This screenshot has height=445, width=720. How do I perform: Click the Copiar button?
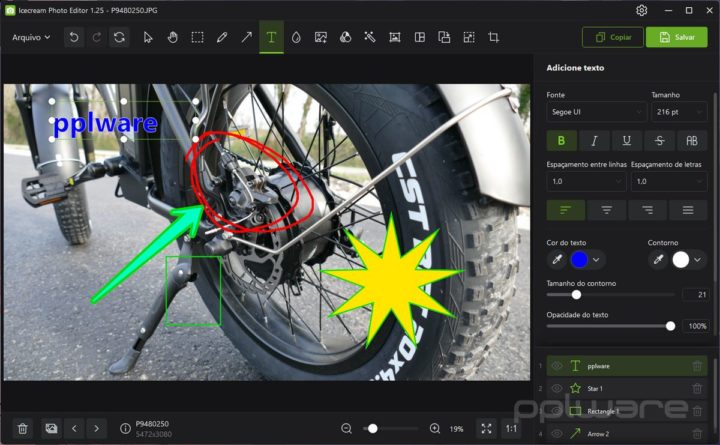[613, 37]
